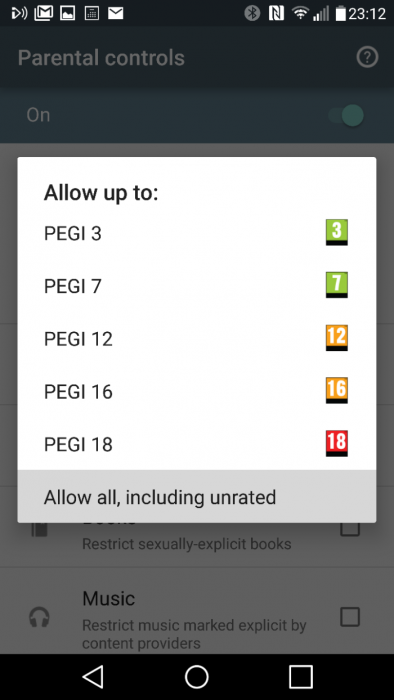
Task: Tap the orange PEGI 16 rating badge
Action: 336,391
